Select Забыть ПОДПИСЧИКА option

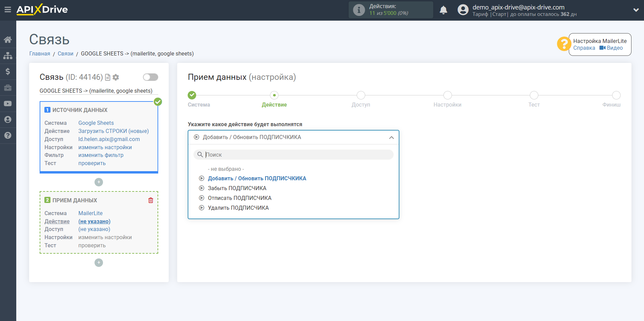click(x=237, y=188)
